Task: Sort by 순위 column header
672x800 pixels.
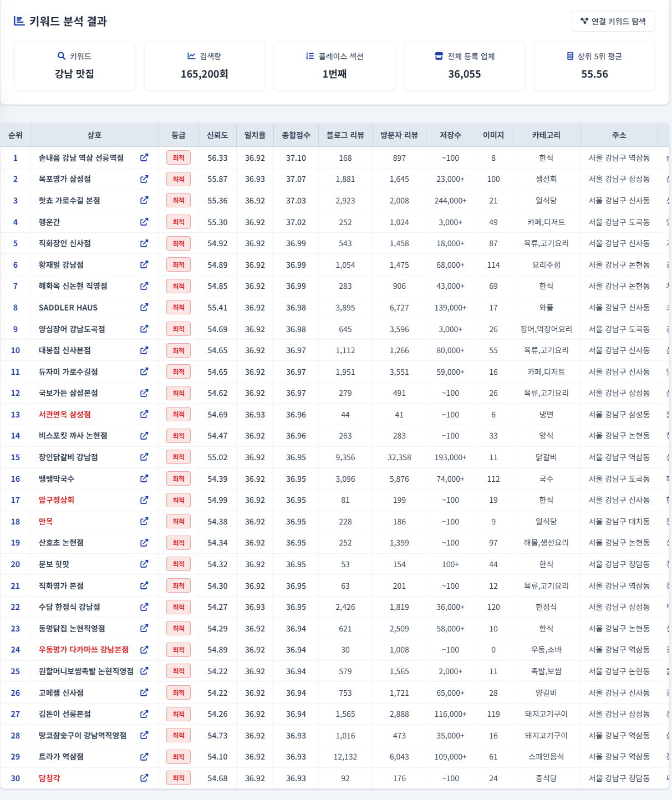Action: (16, 135)
